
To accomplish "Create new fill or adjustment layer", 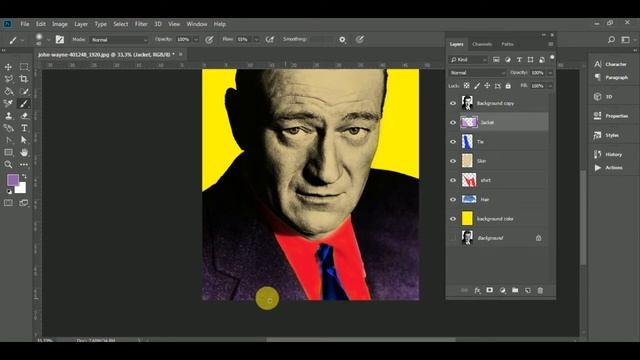I will pyautogui.click(x=502, y=290).
